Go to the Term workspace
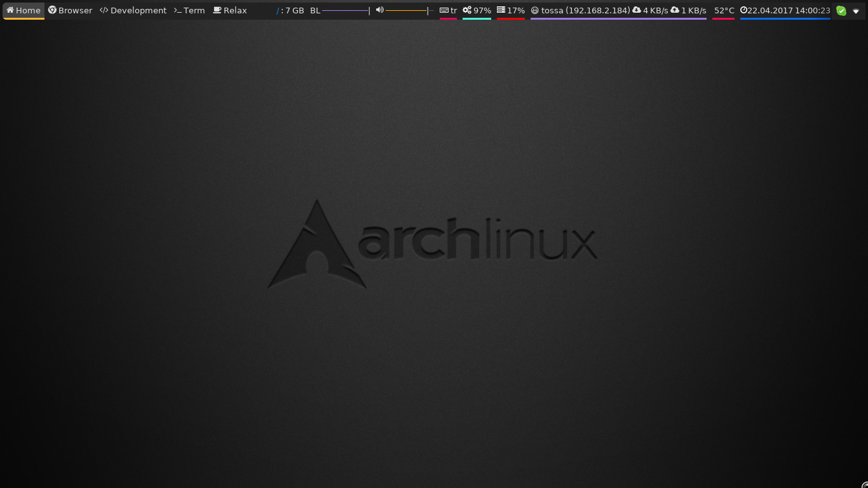This screenshot has height=488, width=868. pos(189,10)
